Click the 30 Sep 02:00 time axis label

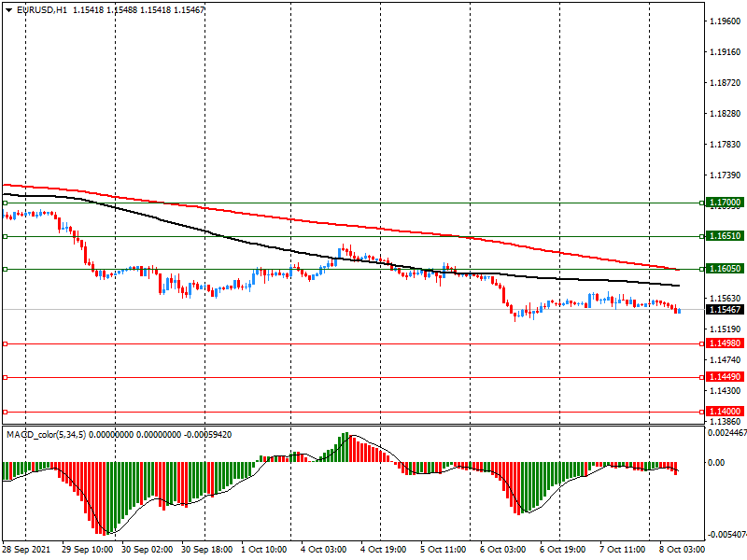(x=147, y=550)
